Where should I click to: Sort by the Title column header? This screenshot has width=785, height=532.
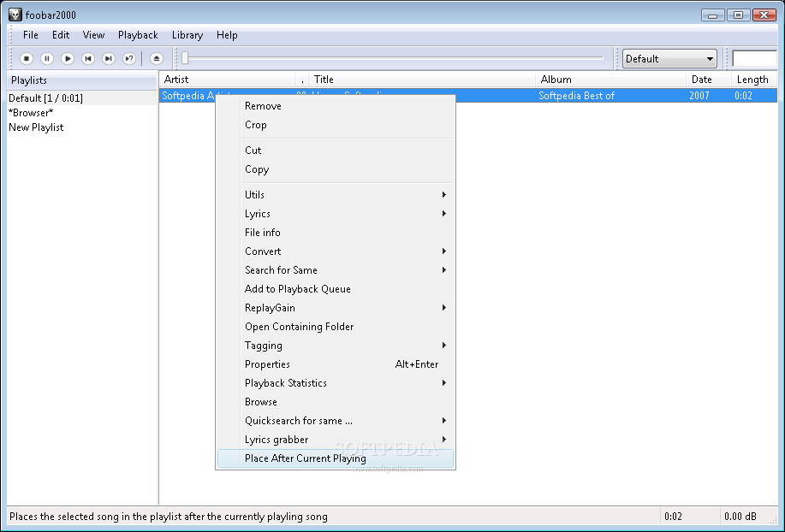tap(422, 80)
